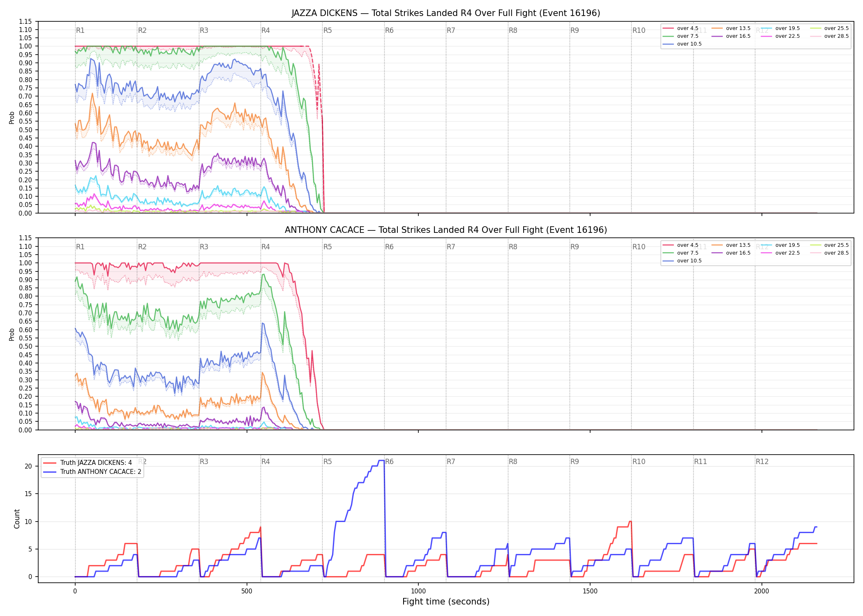Click the 'over 4.5' legend entry in the Jazza Dickens chart
Viewport: 863px width, 616px height.
(x=681, y=28)
